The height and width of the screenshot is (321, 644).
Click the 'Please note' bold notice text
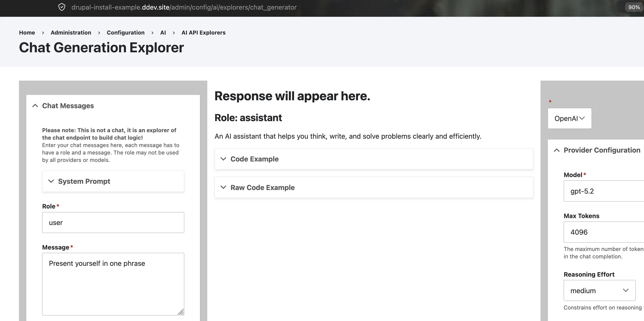(109, 134)
